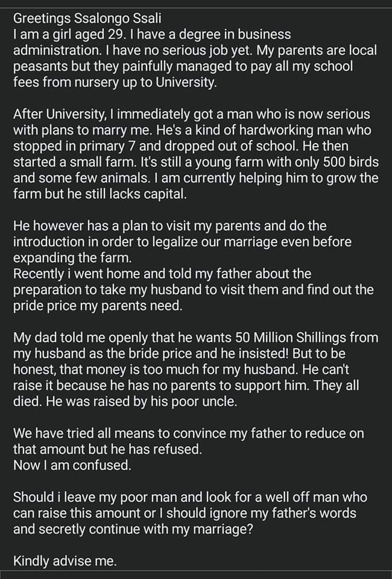392x579 pixels.
Task: Click the phrase "pride price my parents need"
Action: (x=95, y=306)
